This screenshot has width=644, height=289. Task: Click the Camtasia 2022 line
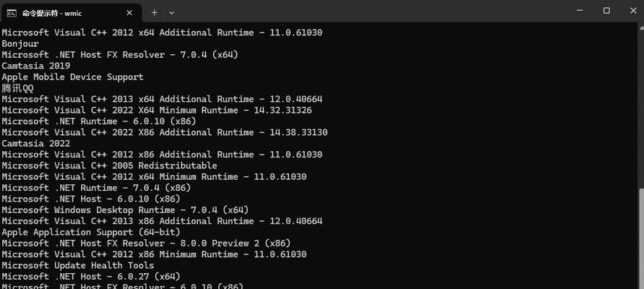[x=32, y=144]
